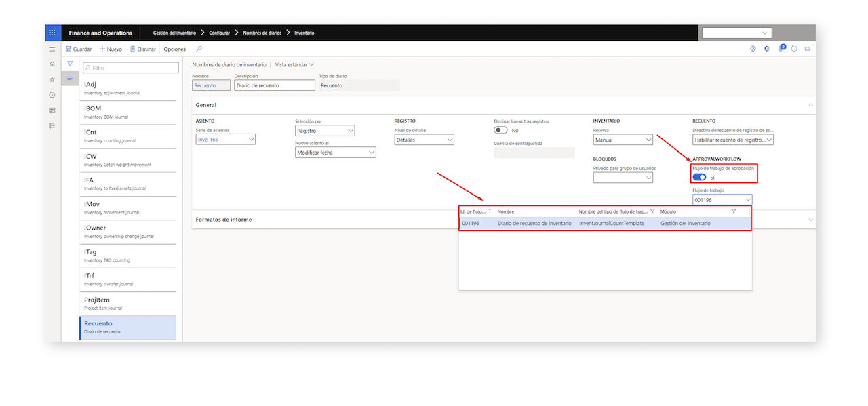This screenshot has height=406, width=868.
Task: Open the app launcher waffle icon
Action: click(x=53, y=33)
